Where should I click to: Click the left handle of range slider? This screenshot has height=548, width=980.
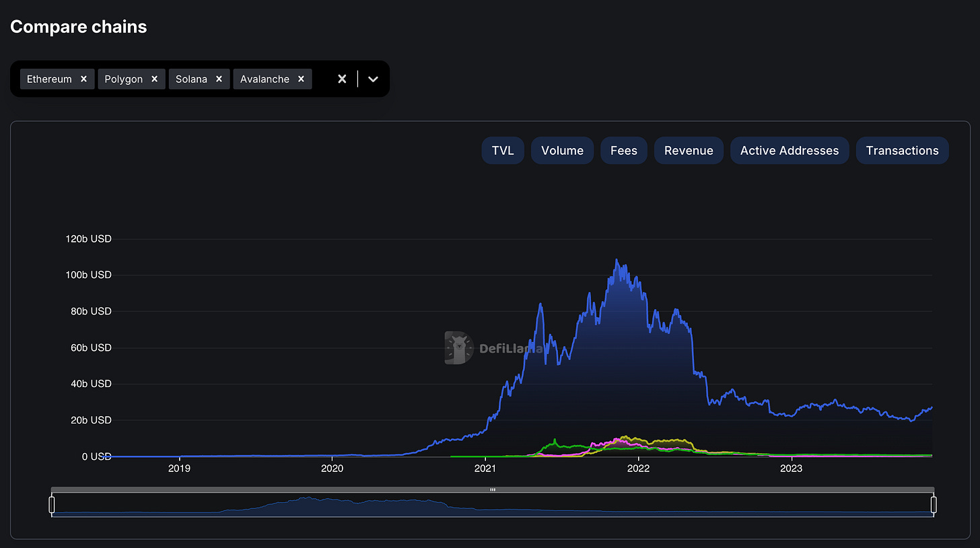(52, 505)
